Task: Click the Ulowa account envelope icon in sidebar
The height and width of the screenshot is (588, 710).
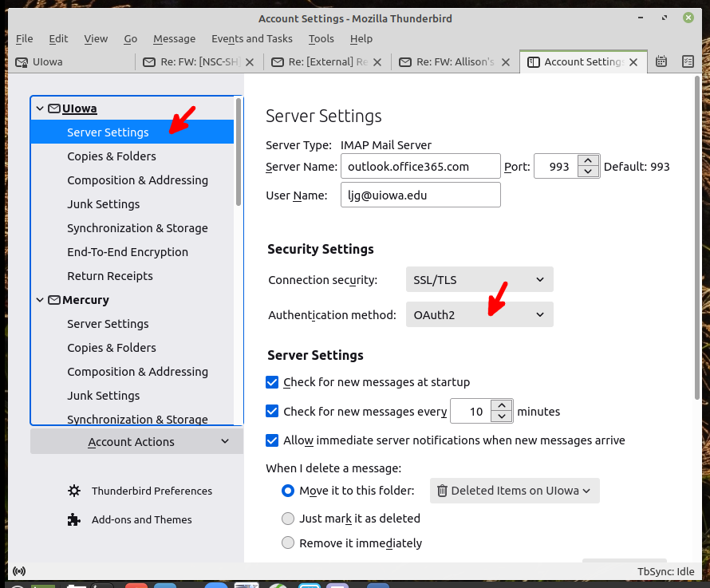Action: click(x=53, y=108)
